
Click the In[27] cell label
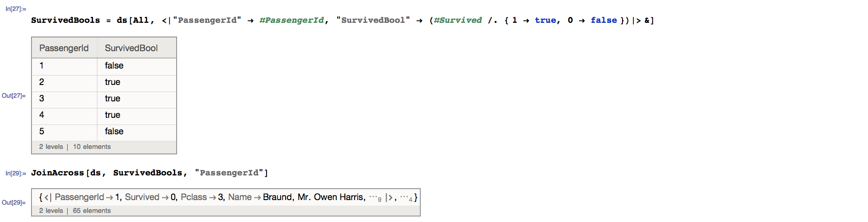[x=16, y=9]
